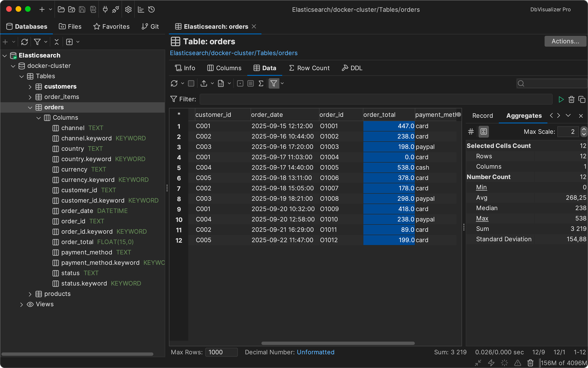The width and height of the screenshot is (588, 368).
Task: Click the database connect plug icon
Action: click(105, 9)
